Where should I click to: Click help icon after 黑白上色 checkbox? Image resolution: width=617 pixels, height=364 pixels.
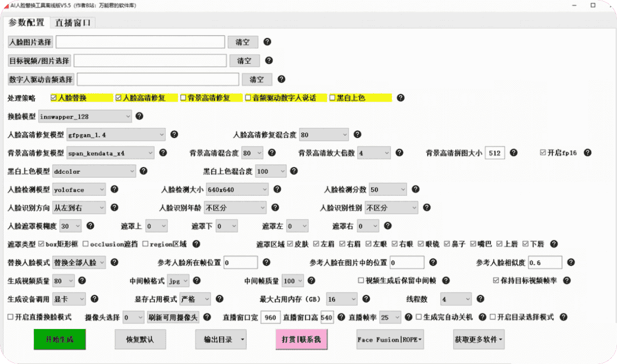point(401,98)
